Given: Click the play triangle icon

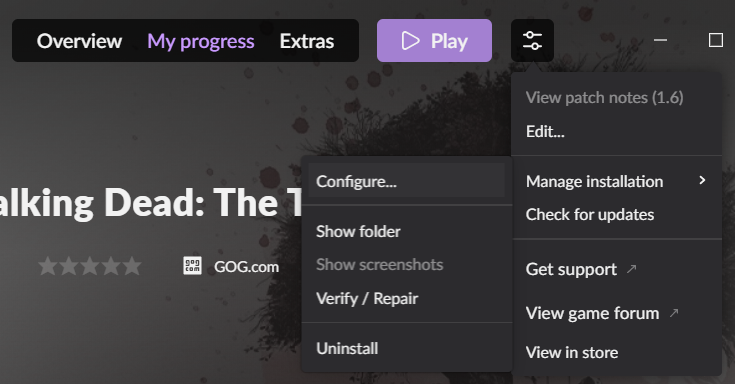Looking at the screenshot, I should tap(410, 41).
